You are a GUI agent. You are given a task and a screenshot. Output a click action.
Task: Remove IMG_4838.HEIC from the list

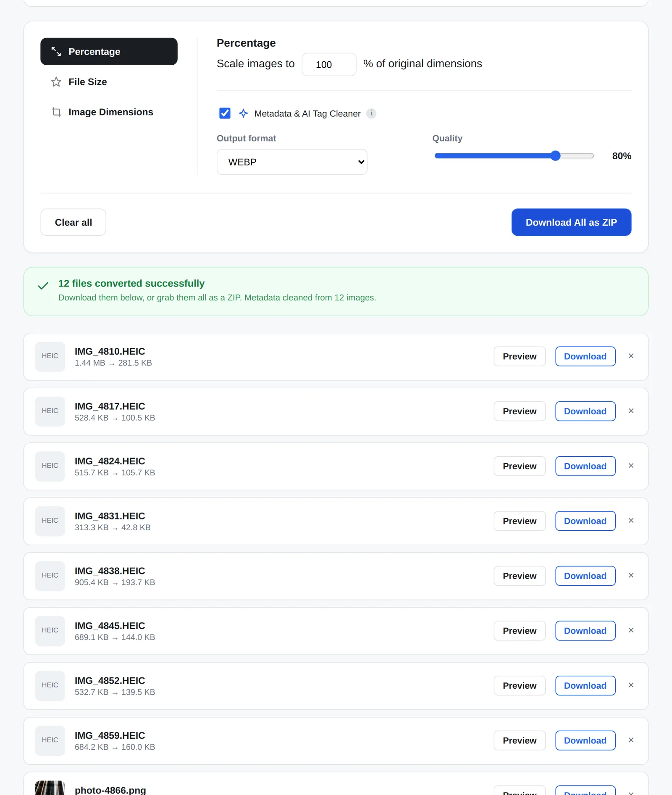[x=631, y=576]
